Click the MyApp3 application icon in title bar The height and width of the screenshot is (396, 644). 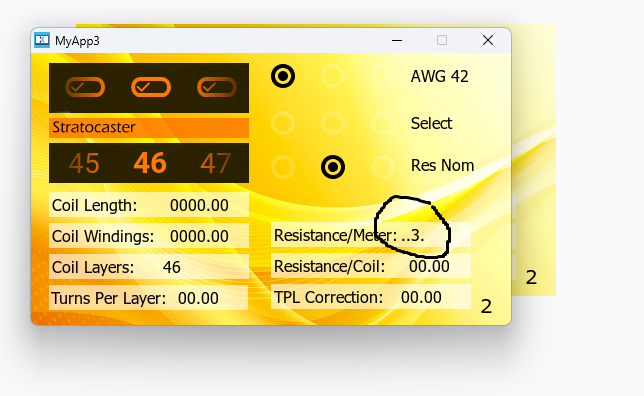coord(41,40)
